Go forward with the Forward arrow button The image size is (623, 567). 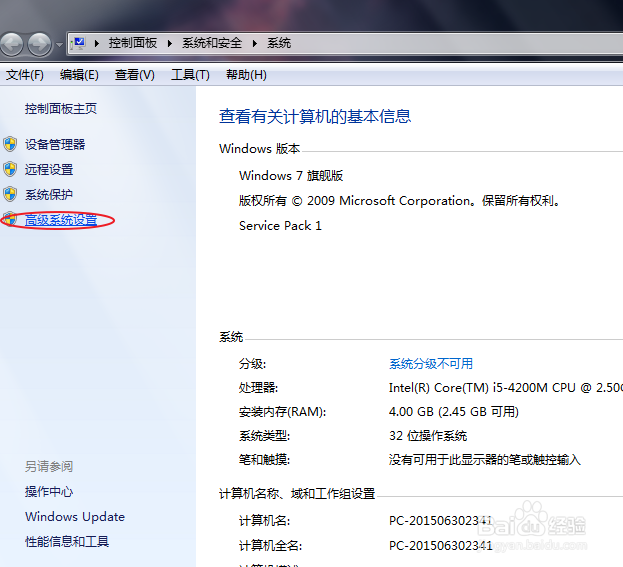click(x=39, y=44)
